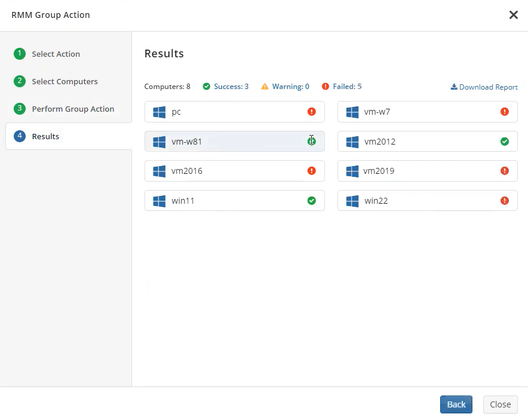Viewport: 528px width, 420px height.
Task: Click the failed status icon on win22
Action: click(505, 201)
